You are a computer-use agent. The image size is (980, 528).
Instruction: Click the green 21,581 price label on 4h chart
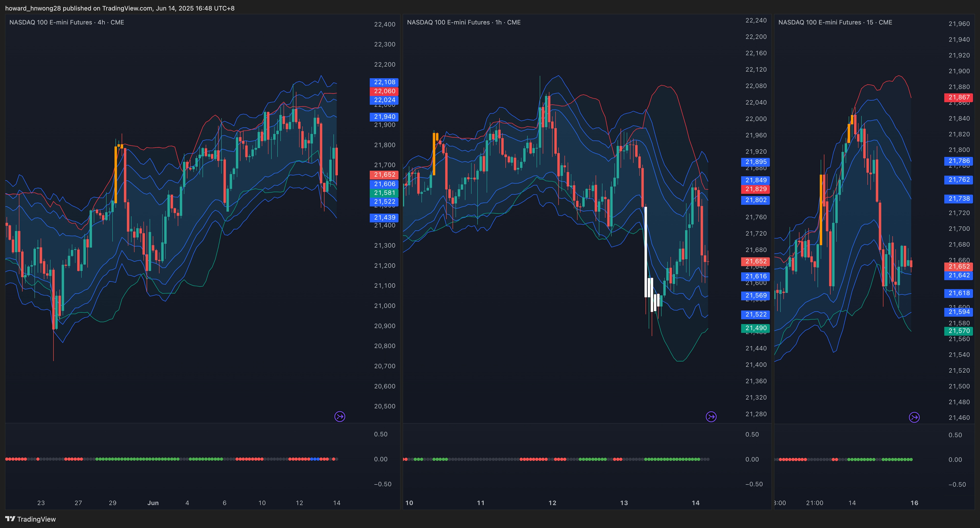[x=384, y=193]
